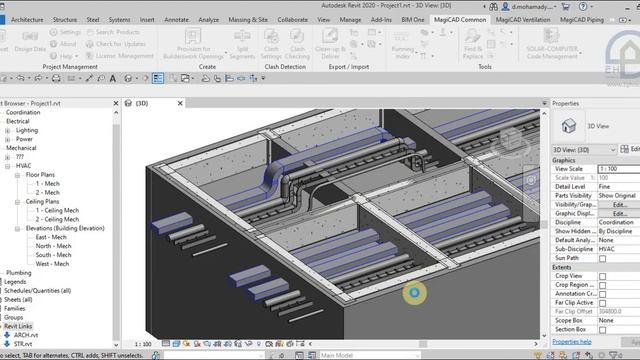This screenshot has width=640, height=360.
Task: Click the Provision for Builderswork Openings icon
Action: [x=193, y=36]
